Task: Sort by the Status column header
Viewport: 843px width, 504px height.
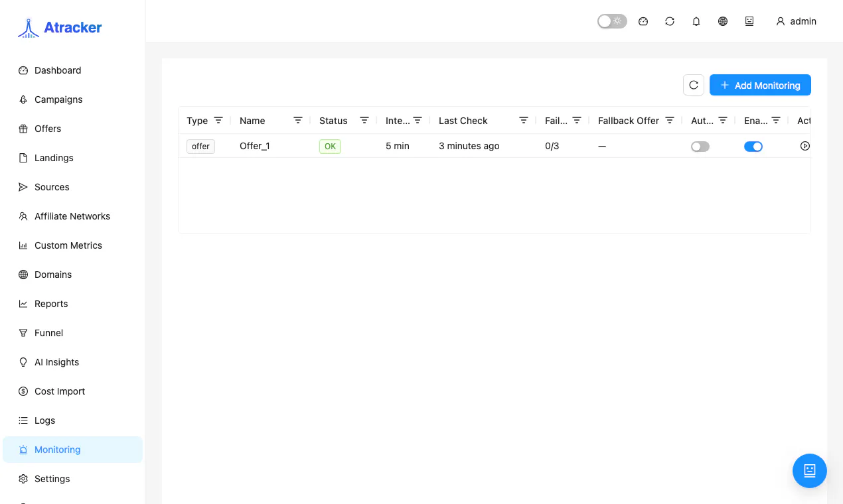Action: [333, 121]
